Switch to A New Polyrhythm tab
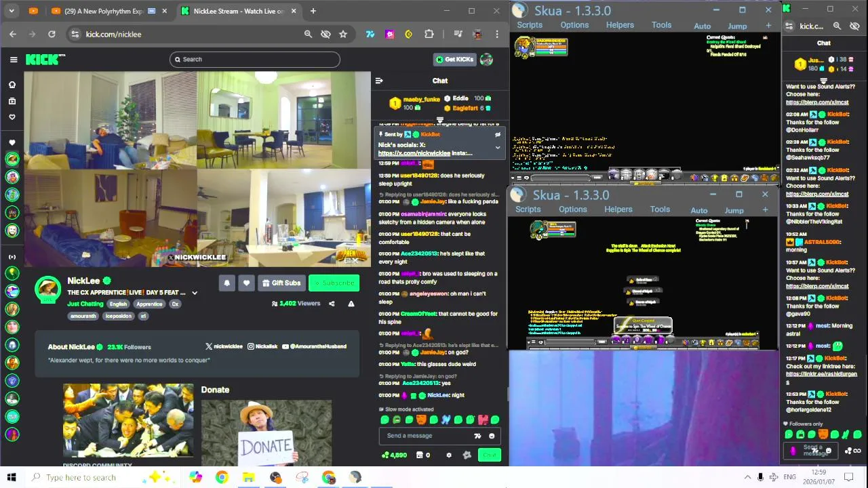 (108, 11)
